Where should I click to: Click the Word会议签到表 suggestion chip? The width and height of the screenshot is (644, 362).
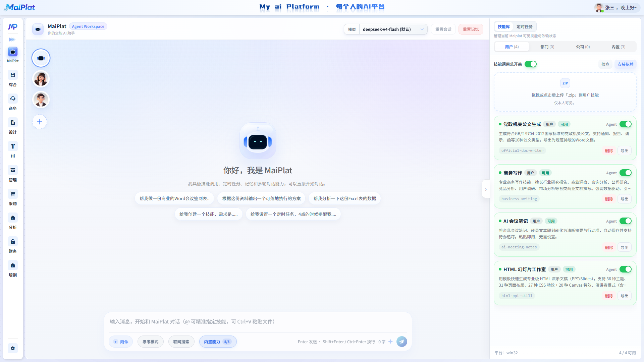(x=174, y=198)
